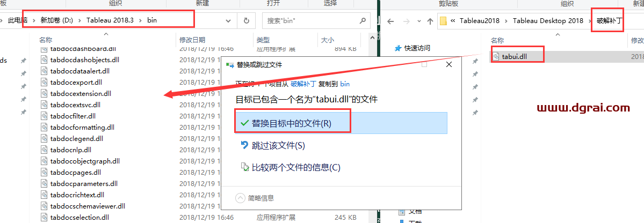The width and height of the screenshot is (644, 223).
Task: Select tabdocdataalert.dll file icon
Action: point(45,71)
